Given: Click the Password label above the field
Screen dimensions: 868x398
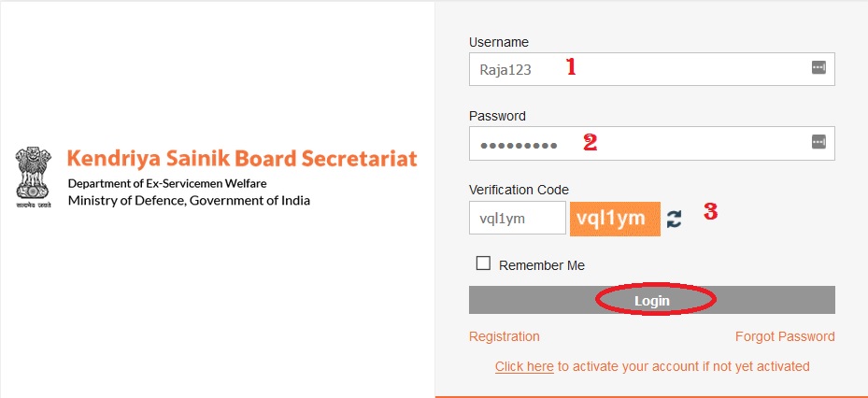Looking at the screenshot, I should (497, 116).
